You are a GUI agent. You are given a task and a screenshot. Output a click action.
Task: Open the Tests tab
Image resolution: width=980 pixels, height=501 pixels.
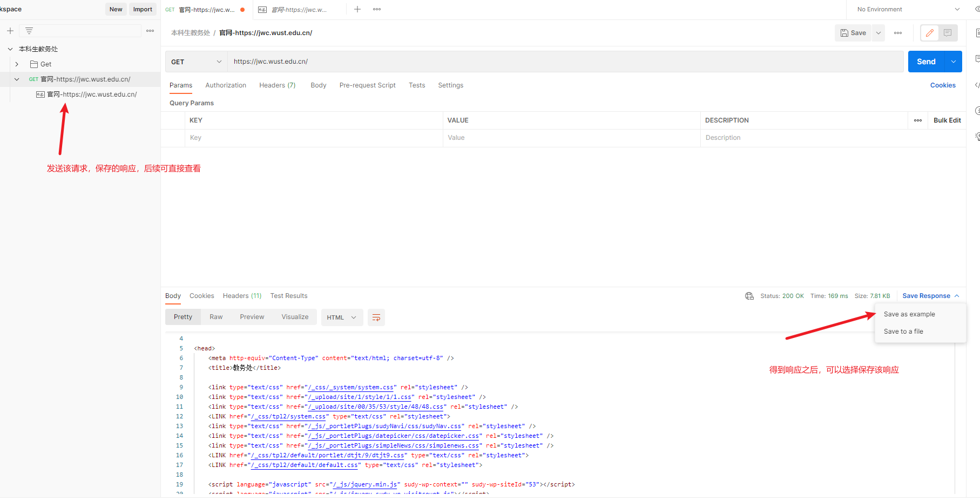tap(417, 85)
